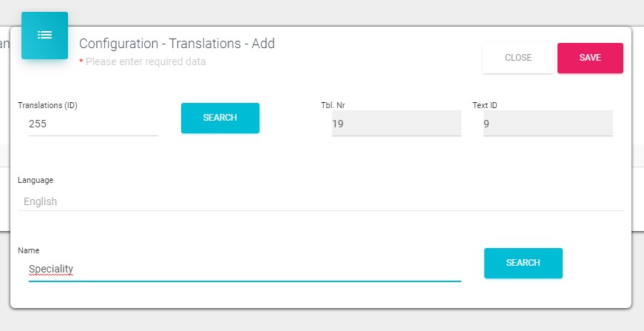Click the grey backdrop below the dialog
Screen dimensions: 644x331
point(322,320)
